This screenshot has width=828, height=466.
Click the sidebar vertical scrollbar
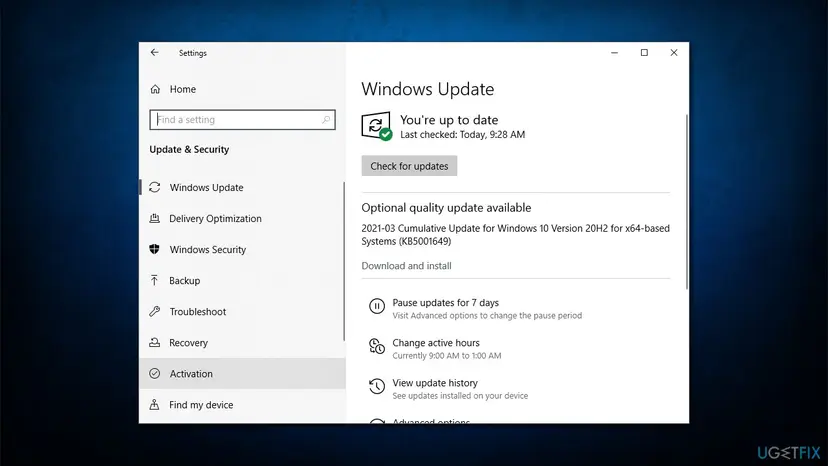[x=344, y=262]
